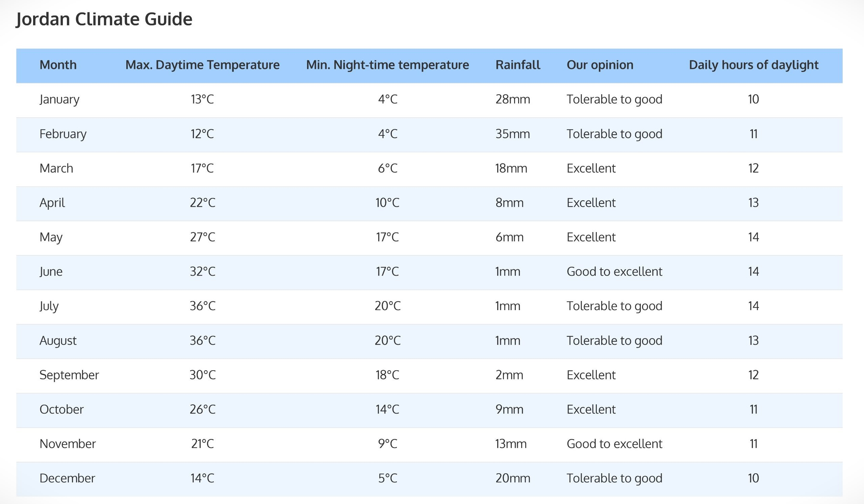Select the January row label
The width and height of the screenshot is (864, 504).
coord(59,99)
